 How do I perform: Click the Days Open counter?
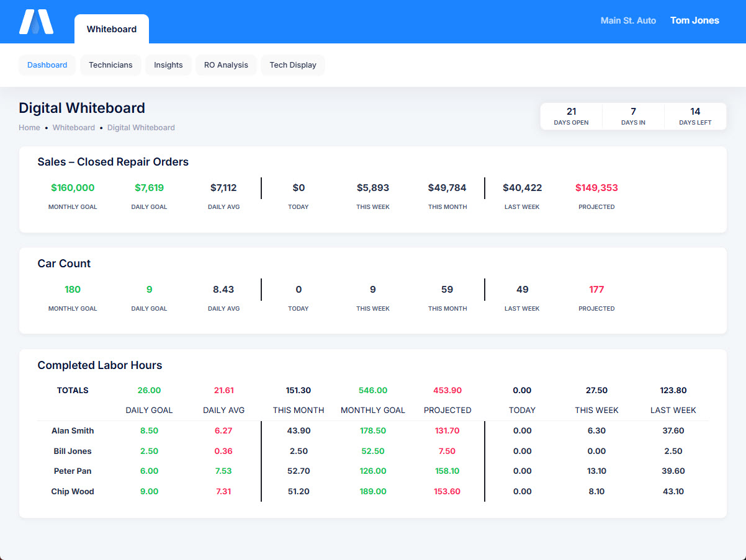[571, 116]
